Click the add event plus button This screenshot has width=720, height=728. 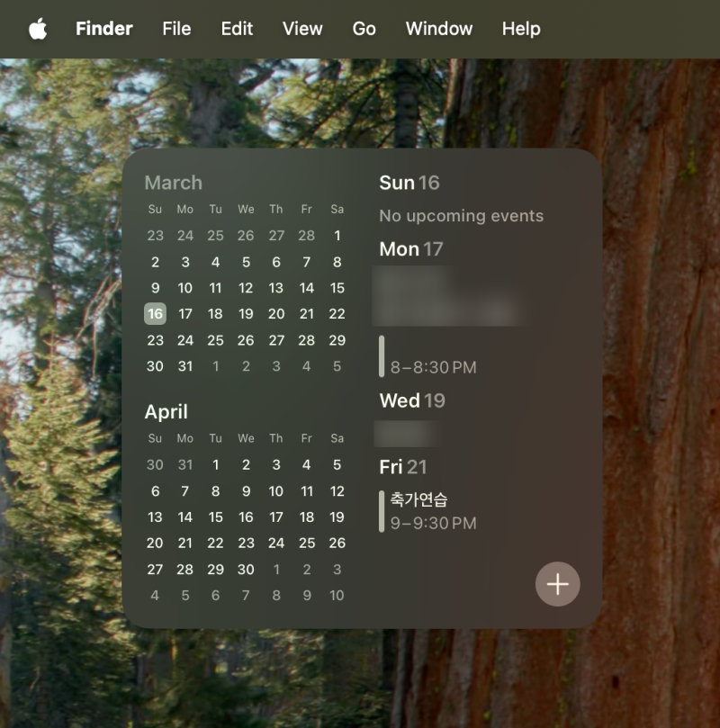[557, 584]
